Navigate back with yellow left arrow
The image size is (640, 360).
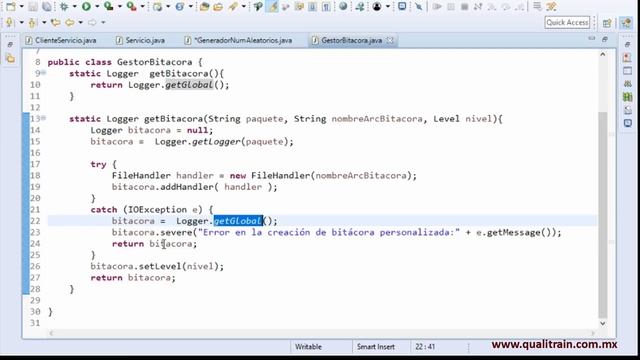pyautogui.click(x=70, y=22)
